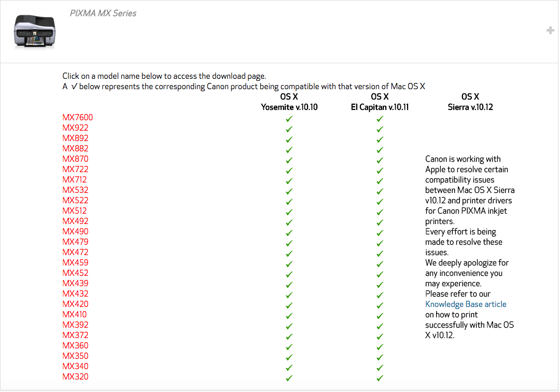
Task: Click the El Capitan checkmark for MX922
Action: point(380,129)
